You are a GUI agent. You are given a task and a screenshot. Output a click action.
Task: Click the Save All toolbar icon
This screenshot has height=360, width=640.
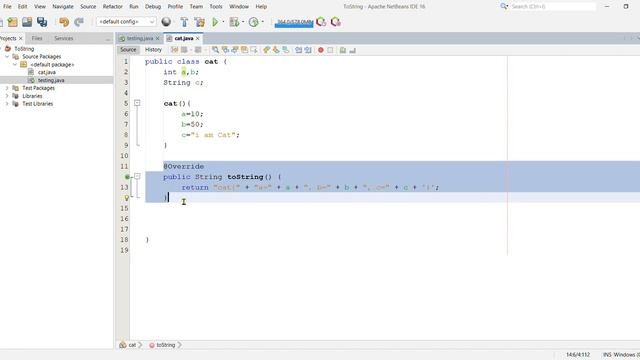pyautogui.click(x=42, y=22)
